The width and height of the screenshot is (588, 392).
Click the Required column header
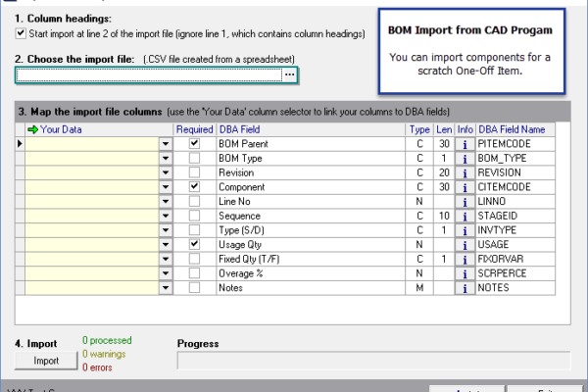click(x=195, y=129)
